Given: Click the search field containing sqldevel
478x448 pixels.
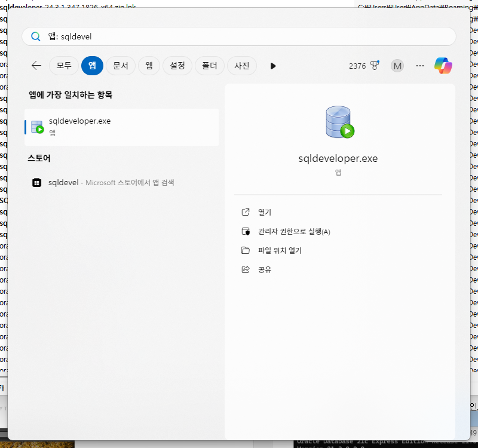Looking at the screenshot, I should pos(238,36).
